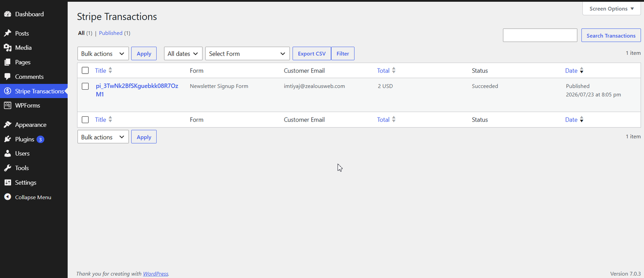The height and width of the screenshot is (278, 644).
Task: Go to Posts menu
Action: coord(22,33)
